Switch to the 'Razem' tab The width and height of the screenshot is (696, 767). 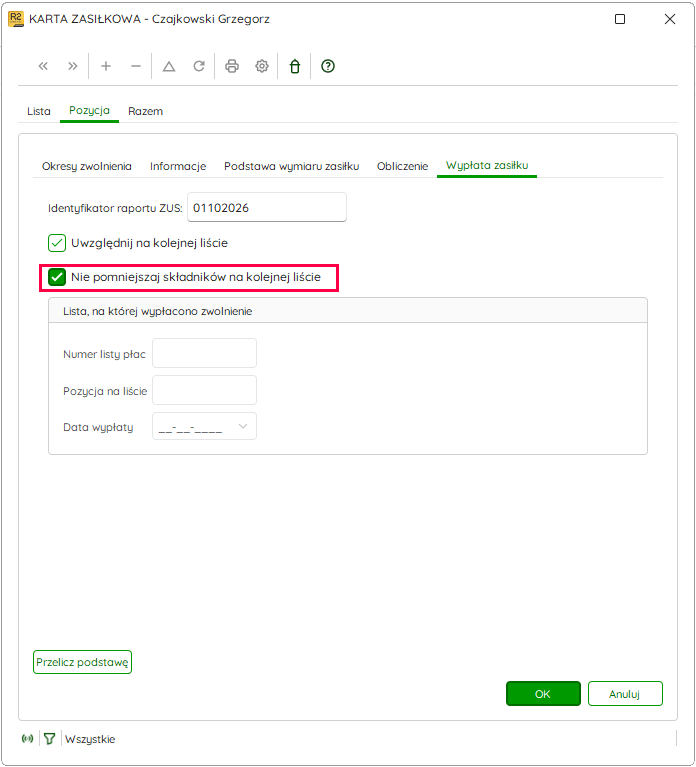coord(145,112)
